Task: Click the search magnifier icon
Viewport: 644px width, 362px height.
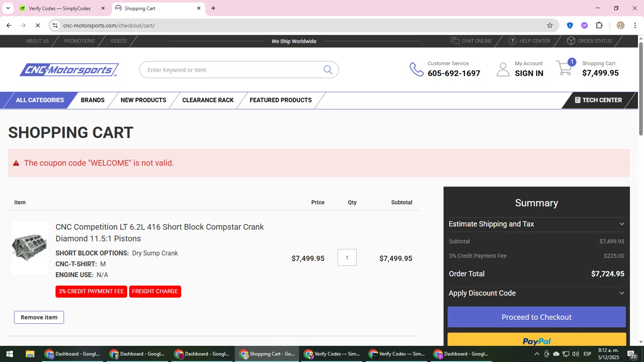Action: pyautogui.click(x=328, y=70)
